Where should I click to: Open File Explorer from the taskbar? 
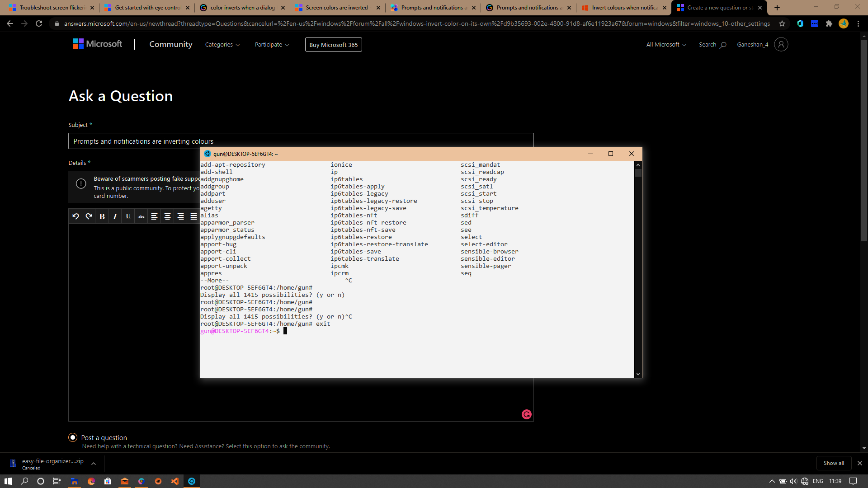point(75,481)
